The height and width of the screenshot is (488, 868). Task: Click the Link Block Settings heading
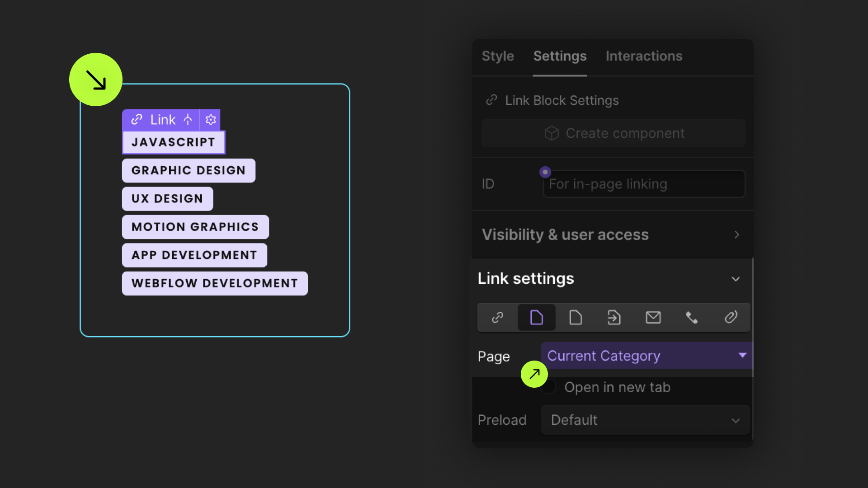point(562,100)
